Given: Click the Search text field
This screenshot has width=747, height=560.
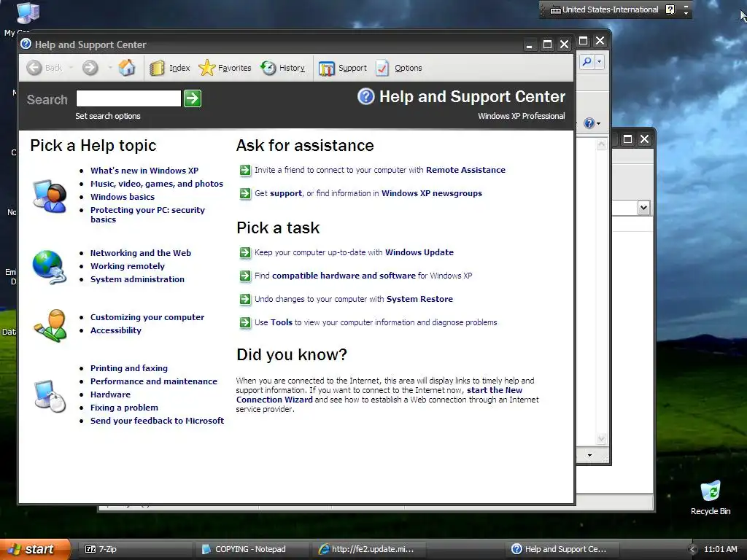Looking at the screenshot, I should (128, 98).
